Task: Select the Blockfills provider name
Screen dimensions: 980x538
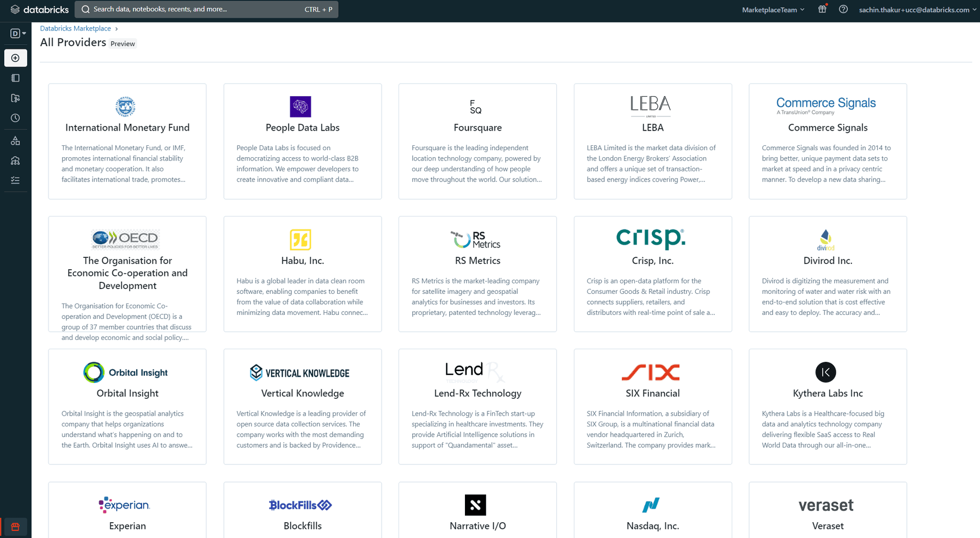Action: coord(303,527)
